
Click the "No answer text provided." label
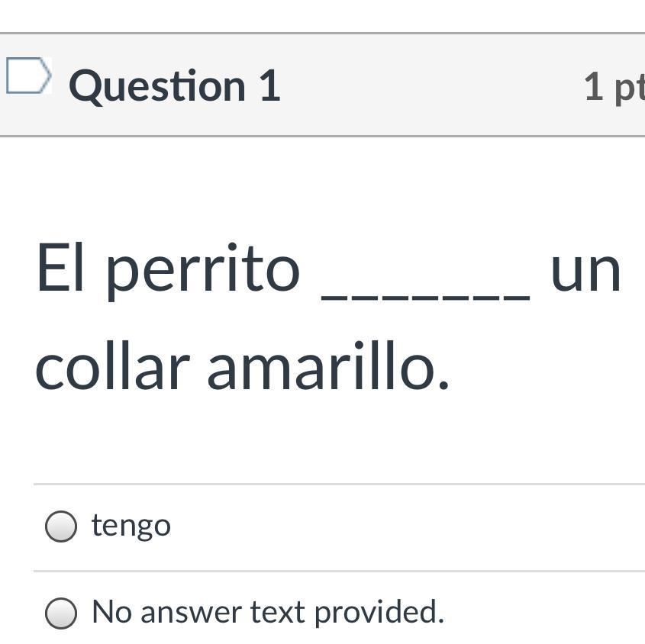point(267,612)
